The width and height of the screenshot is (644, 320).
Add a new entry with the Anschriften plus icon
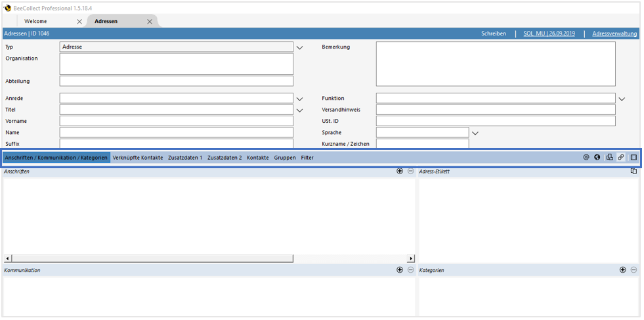[x=400, y=171]
